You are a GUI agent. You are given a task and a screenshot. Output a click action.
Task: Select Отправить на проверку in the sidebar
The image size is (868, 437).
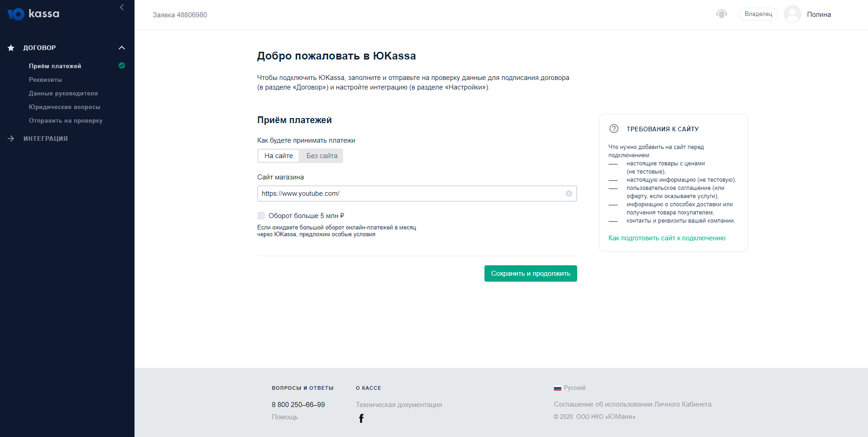click(x=66, y=120)
